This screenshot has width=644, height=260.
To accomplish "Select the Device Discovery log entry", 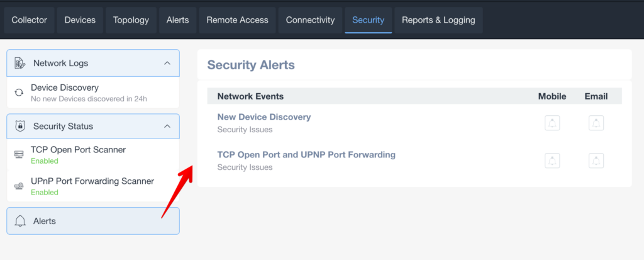I will pyautogui.click(x=93, y=93).
